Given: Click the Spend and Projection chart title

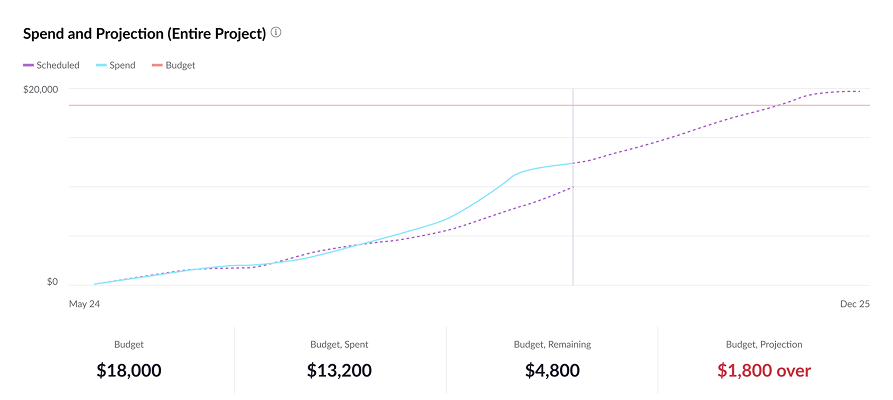Looking at the screenshot, I should [x=144, y=34].
